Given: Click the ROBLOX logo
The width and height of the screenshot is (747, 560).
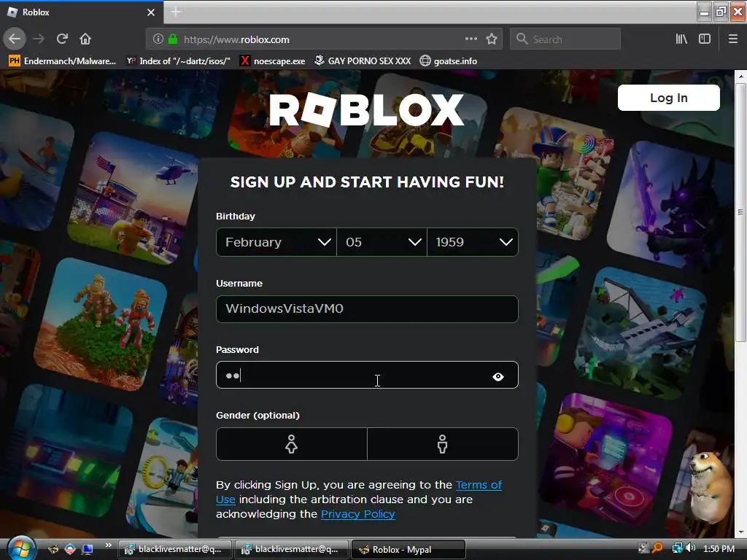Looking at the screenshot, I should [x=367, y=109].
